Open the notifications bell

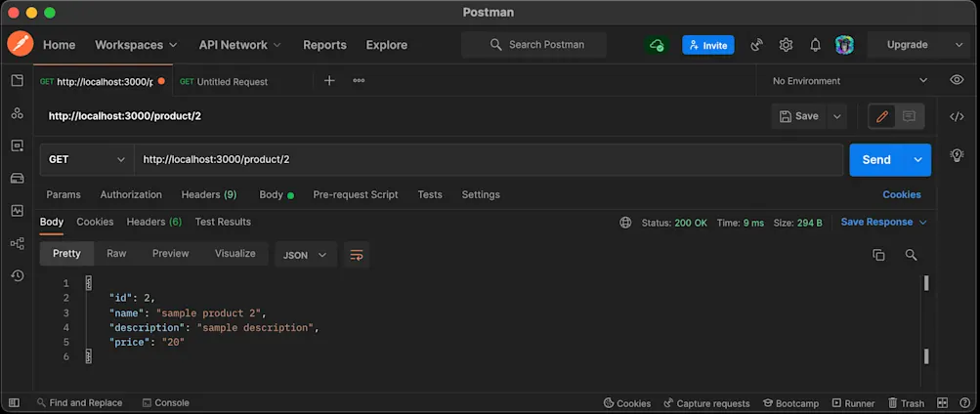coord(815,45)
